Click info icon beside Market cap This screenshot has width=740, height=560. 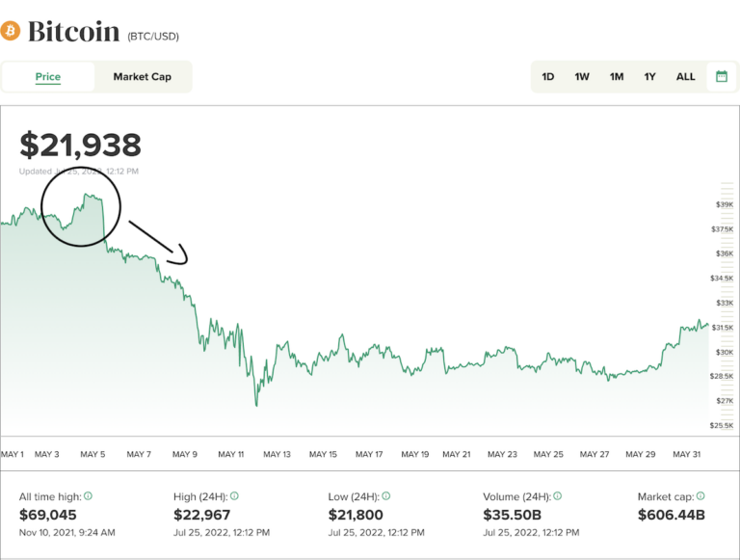point(700,496)
